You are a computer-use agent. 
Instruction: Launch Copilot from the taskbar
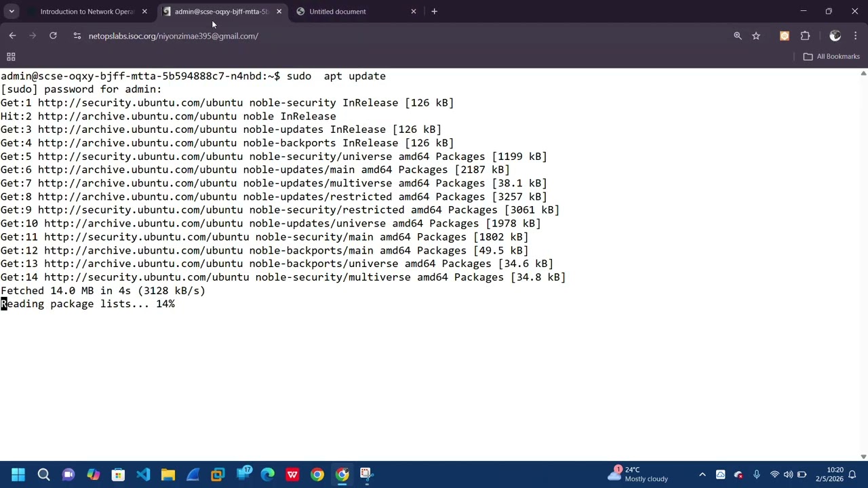(x=94, y=474)
